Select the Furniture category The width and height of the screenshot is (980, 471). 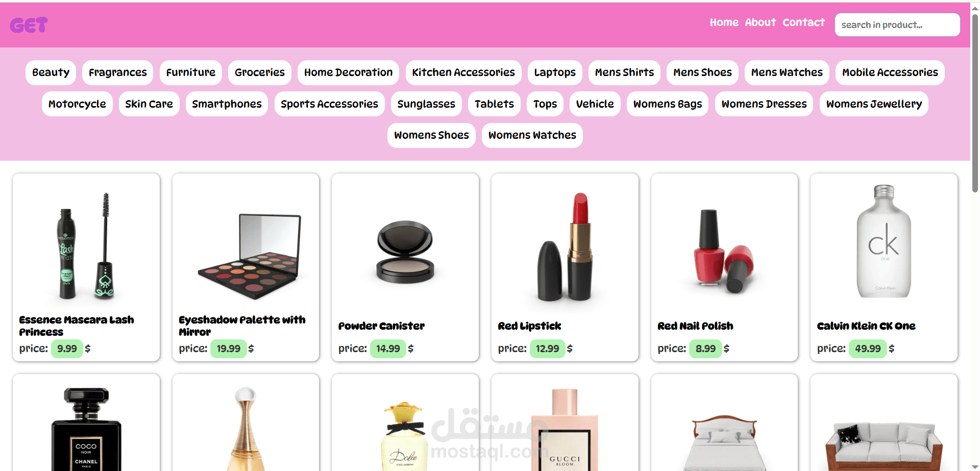point(190,72)
